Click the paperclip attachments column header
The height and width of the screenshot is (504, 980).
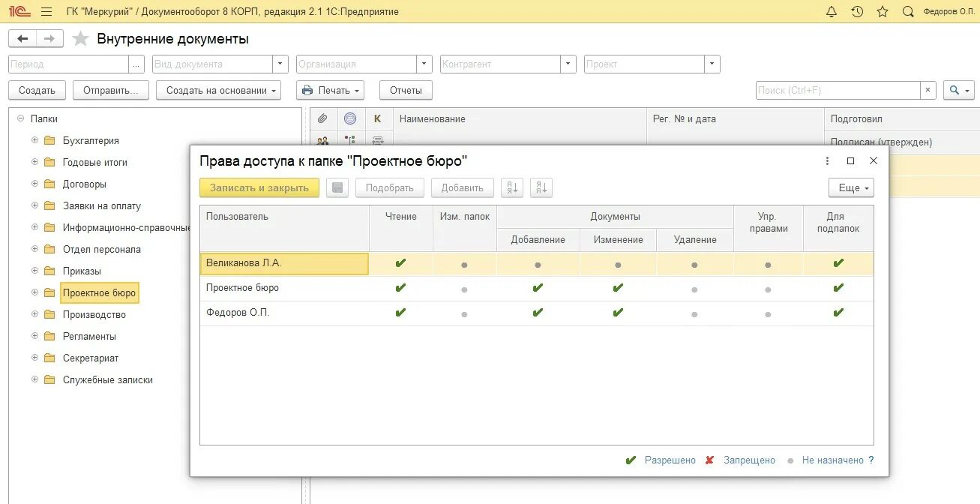tap(322, 118)
